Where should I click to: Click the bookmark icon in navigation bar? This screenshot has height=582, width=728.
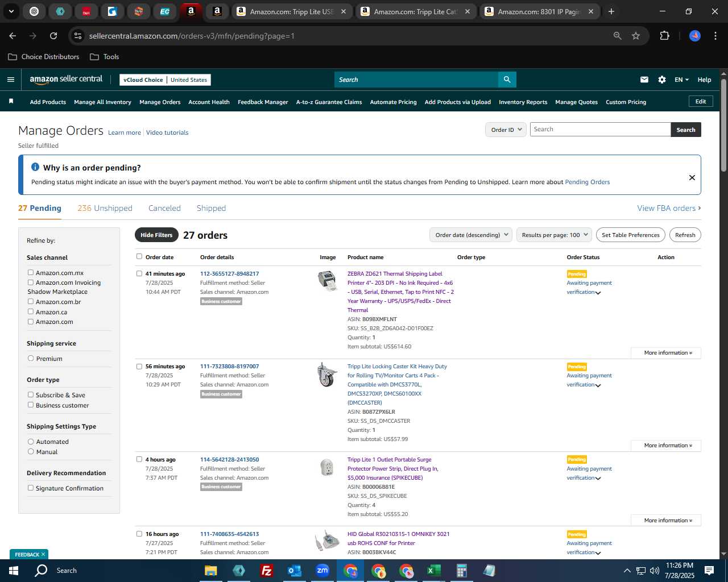tap(11, 101)
